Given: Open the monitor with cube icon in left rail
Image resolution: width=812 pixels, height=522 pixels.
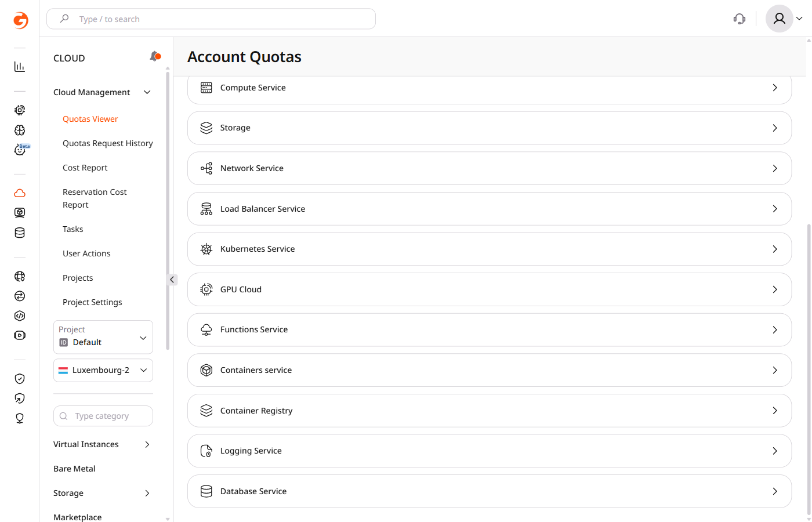Looking at the screenshot, I should (20, 213).
